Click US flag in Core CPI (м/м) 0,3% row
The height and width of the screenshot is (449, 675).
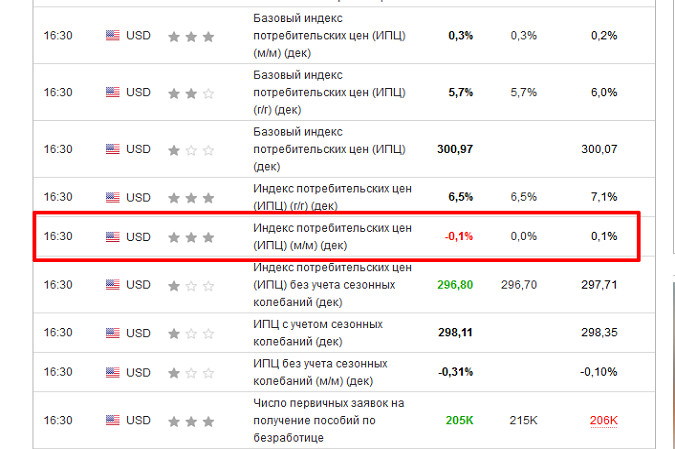[x=112, y=36]
